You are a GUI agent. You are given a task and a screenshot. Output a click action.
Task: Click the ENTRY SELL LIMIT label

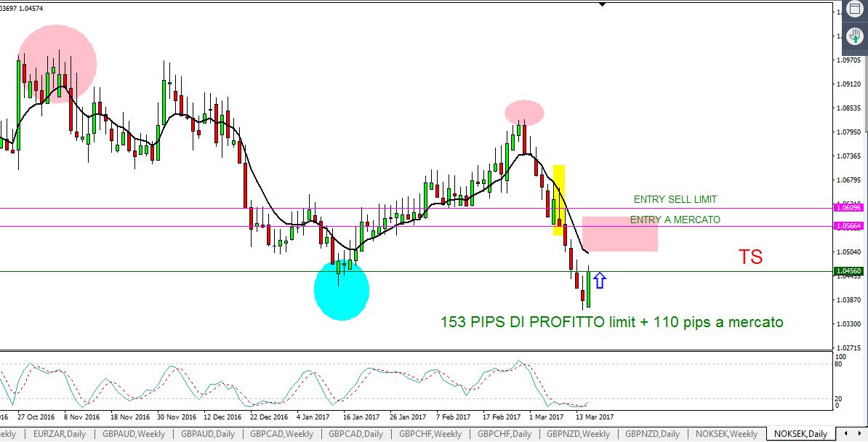click(675, 199)
